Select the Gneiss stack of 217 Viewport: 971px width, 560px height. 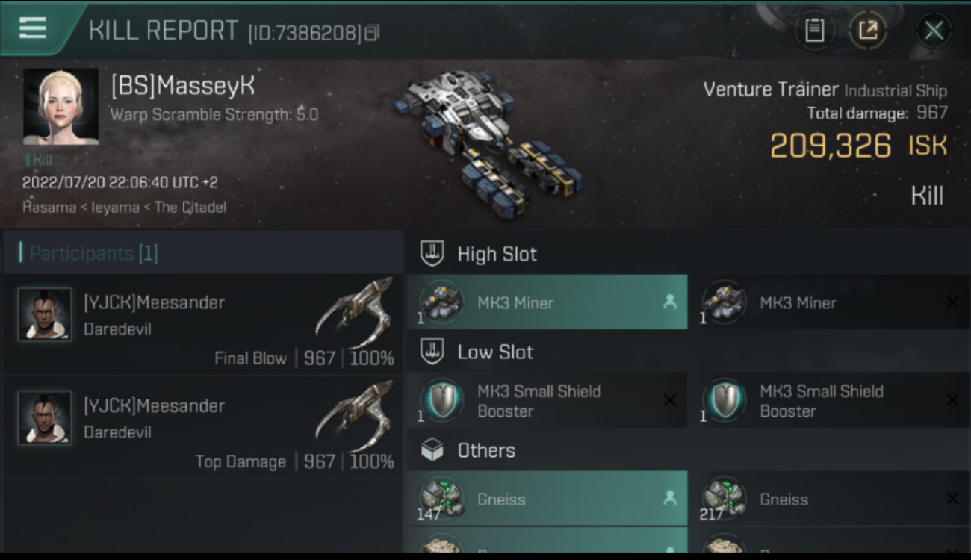829,498
